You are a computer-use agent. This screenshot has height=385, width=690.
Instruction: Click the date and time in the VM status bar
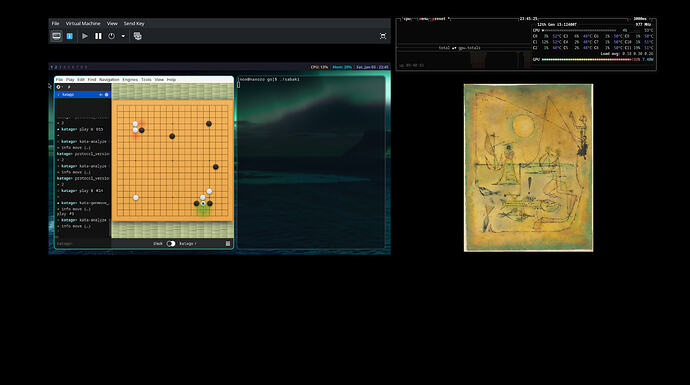tap(372, 67)
